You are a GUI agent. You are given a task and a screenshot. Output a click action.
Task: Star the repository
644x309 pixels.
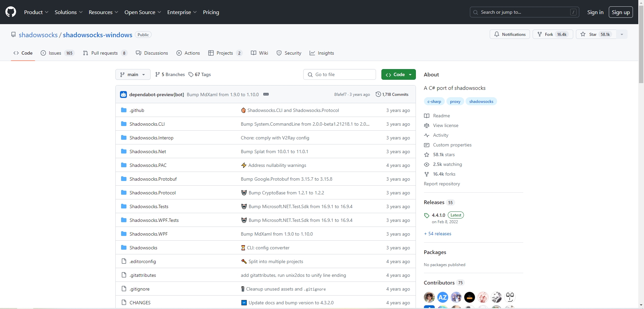pos(596,34)
